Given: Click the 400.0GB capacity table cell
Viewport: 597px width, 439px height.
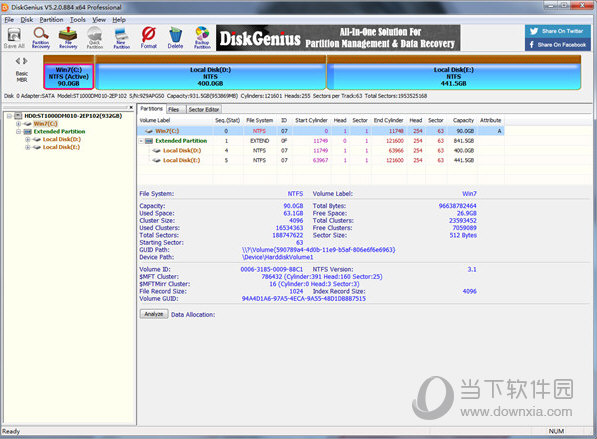Looking at the screenshot, I should (x=464, y=151).
